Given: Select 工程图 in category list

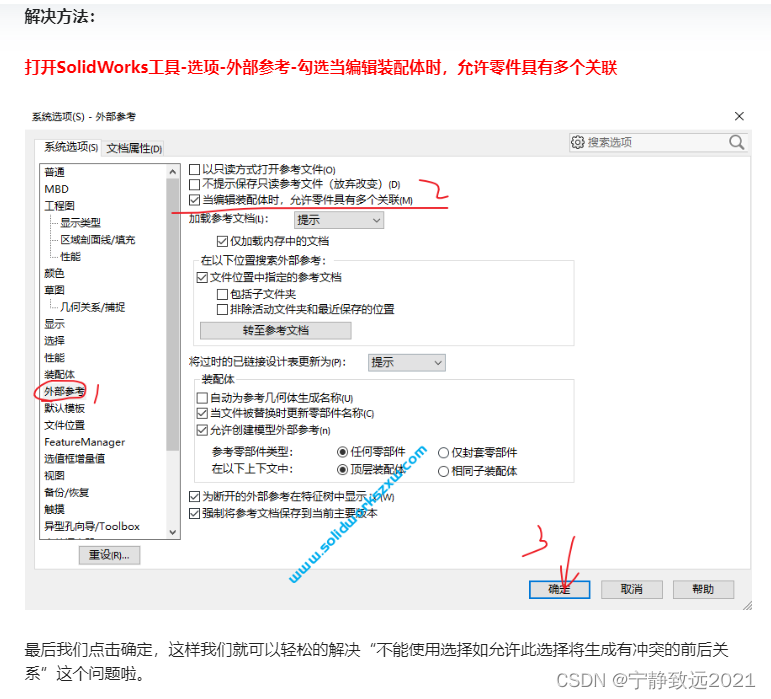Looking at the screenshot, I should 59,205.
